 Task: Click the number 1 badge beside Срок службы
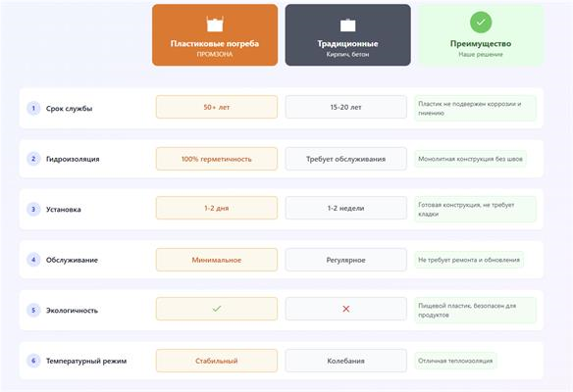point(33,108)
